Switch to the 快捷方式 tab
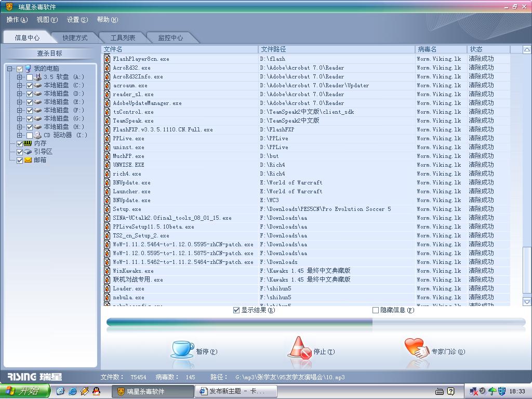This screenshot has width=532, height=399. coord(75,37)
